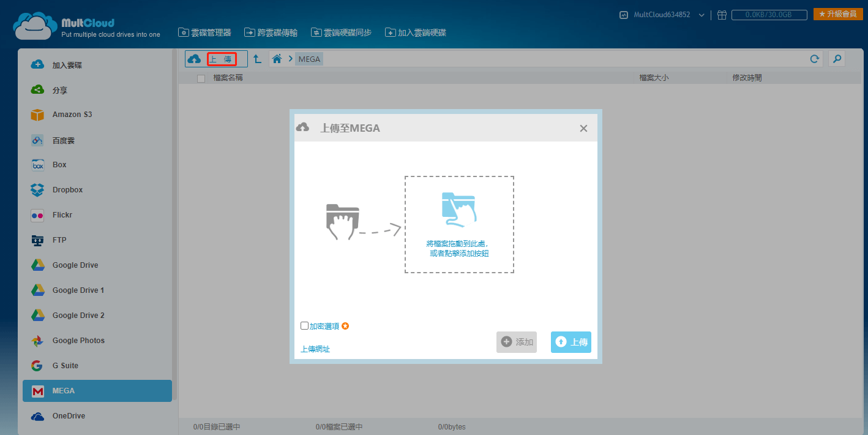Close the 上傳至MEGA dialog
The image size is (868, 435).
(583, 128)
